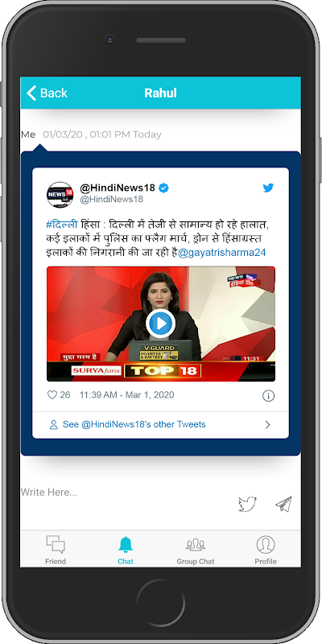Click the @HindiNews18 display name
Viewport: 322px width, 644px height.
[x=118, y=188]
